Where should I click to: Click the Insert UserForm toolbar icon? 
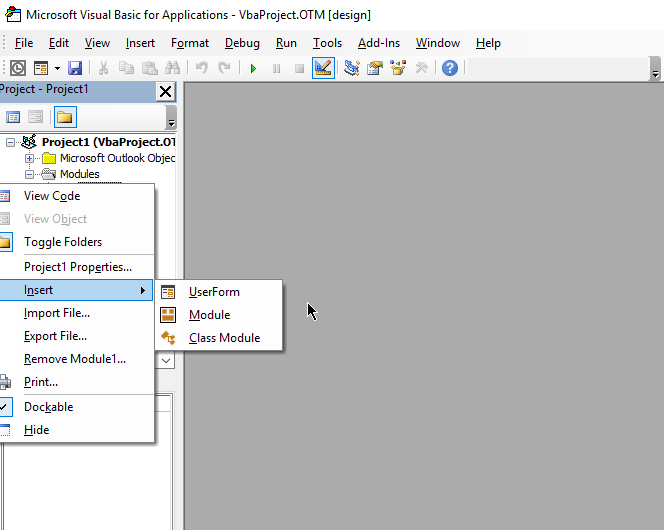41,68
